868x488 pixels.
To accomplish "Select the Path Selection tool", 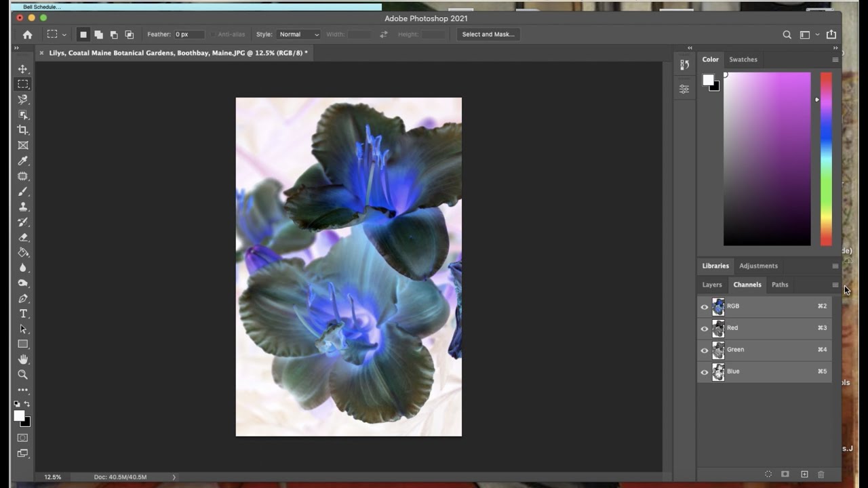I will tap(23, 329).
